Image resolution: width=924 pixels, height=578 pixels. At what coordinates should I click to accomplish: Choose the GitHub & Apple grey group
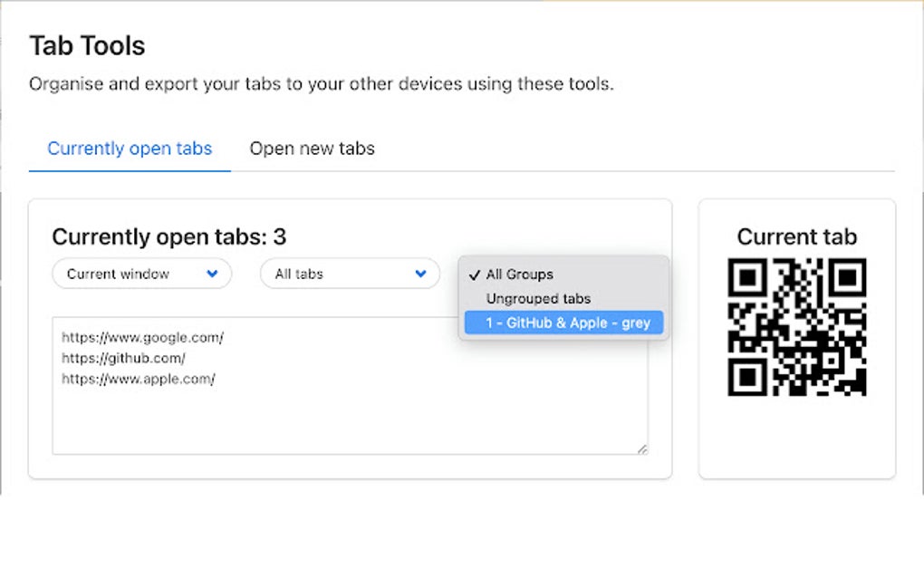point(563,322)
